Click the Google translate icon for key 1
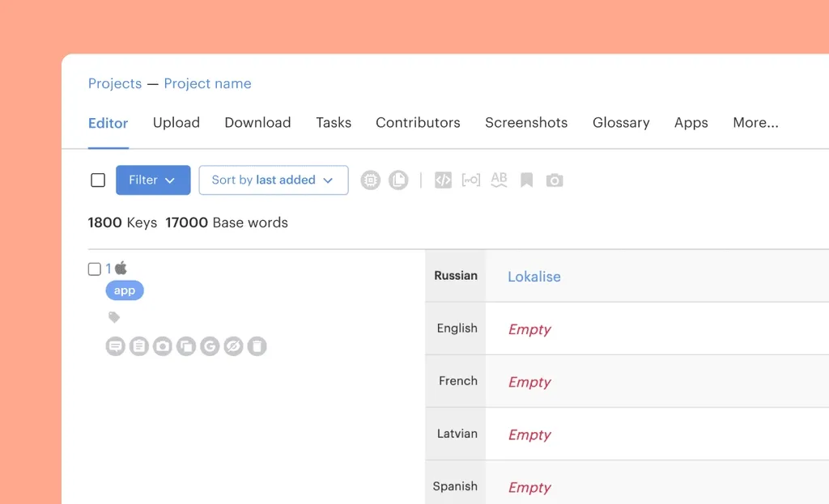The width and height of the screenshot is (829, 504). pyautogui.click(x=210, y=347)
